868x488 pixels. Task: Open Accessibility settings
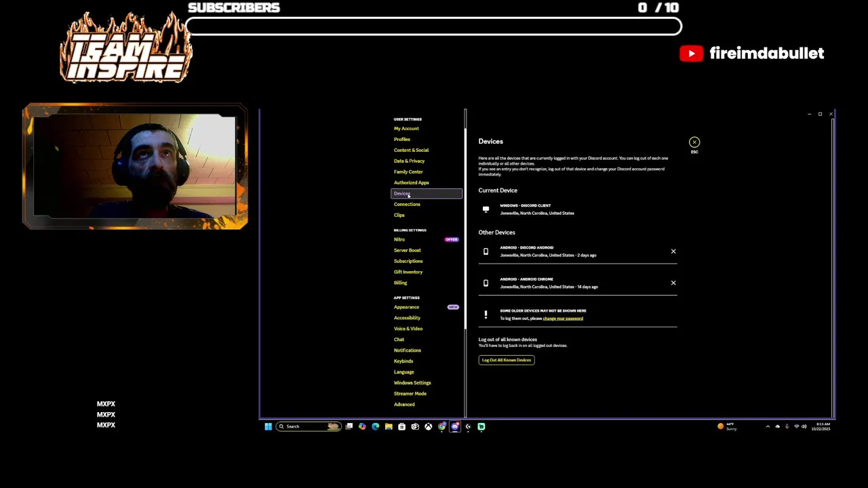tap(407, 318)
